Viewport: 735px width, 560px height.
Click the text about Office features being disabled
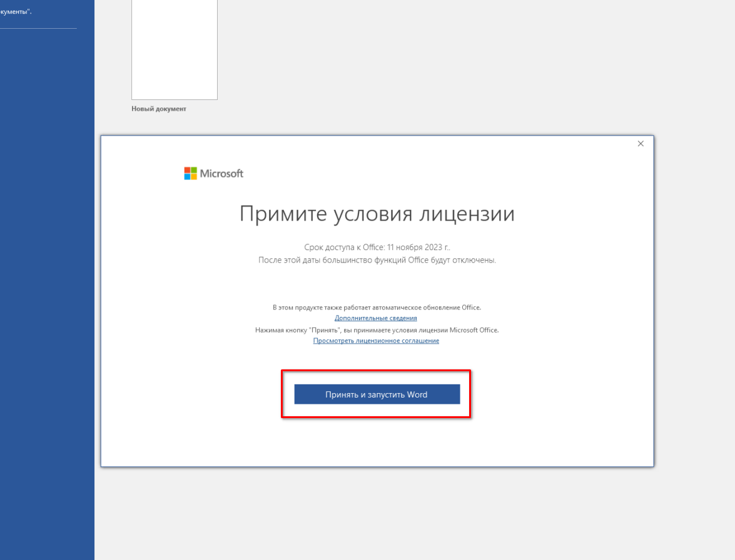pyautogui.click(x=377, y=260)
